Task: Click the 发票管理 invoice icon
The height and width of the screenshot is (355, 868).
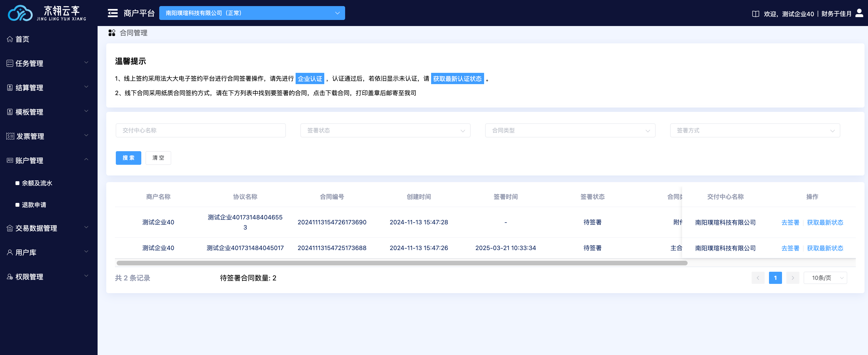Action: coord(10,136)
